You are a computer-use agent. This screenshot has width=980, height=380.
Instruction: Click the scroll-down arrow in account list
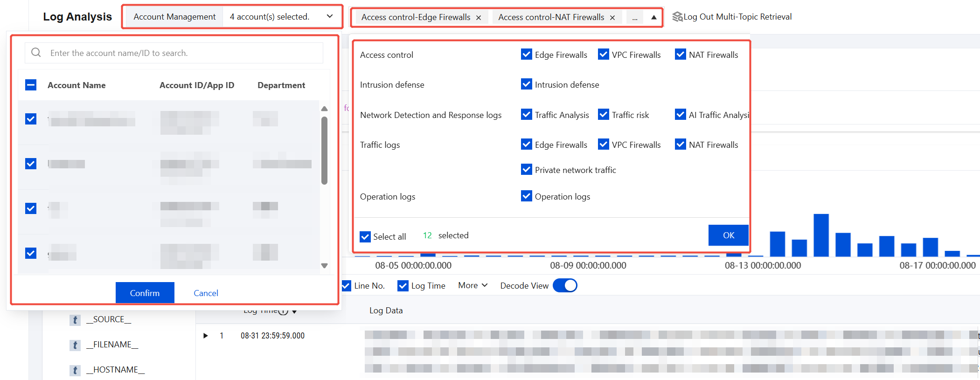pyautogui.click(x=324, y=266)
